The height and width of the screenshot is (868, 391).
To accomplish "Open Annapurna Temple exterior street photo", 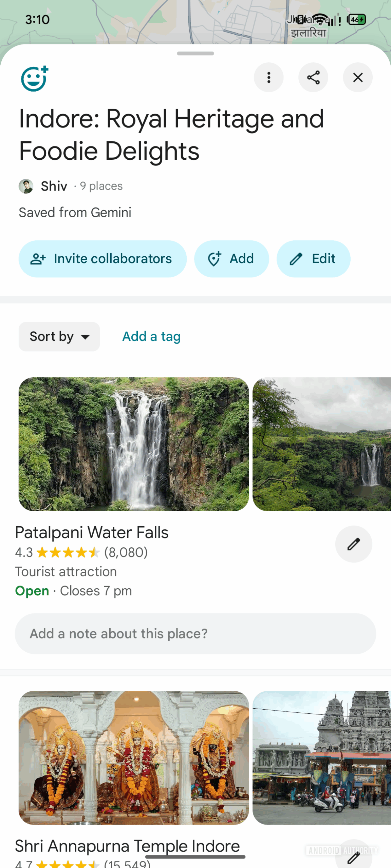I will click(x=321, y=757).
